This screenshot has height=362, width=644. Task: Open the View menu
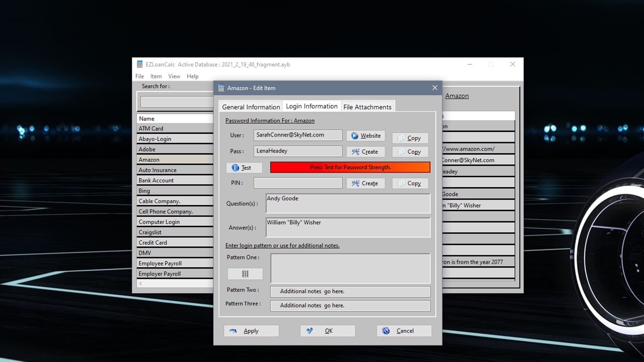pos(174,76)
